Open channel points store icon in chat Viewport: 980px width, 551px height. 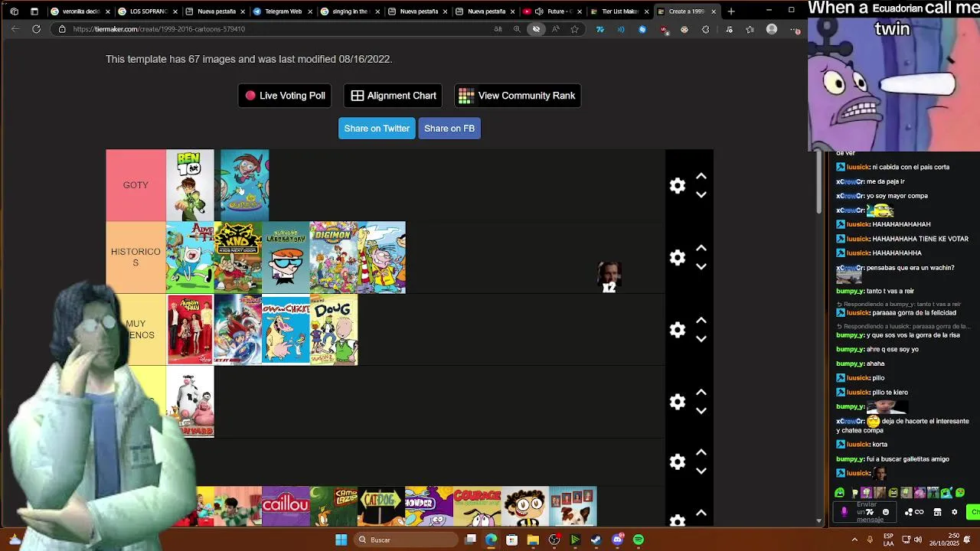pyautogui.click(x=937, y=512)
